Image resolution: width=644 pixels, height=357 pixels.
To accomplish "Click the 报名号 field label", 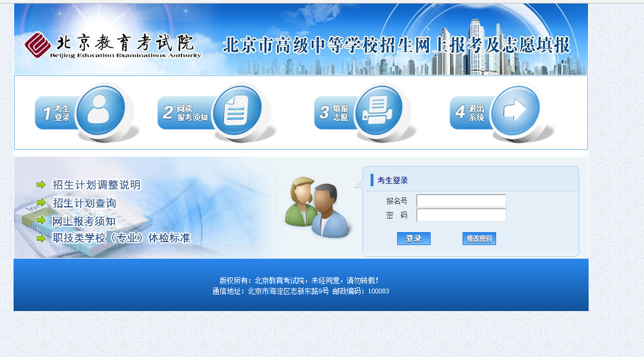I will pyautogui.click(x=397, y=201).
